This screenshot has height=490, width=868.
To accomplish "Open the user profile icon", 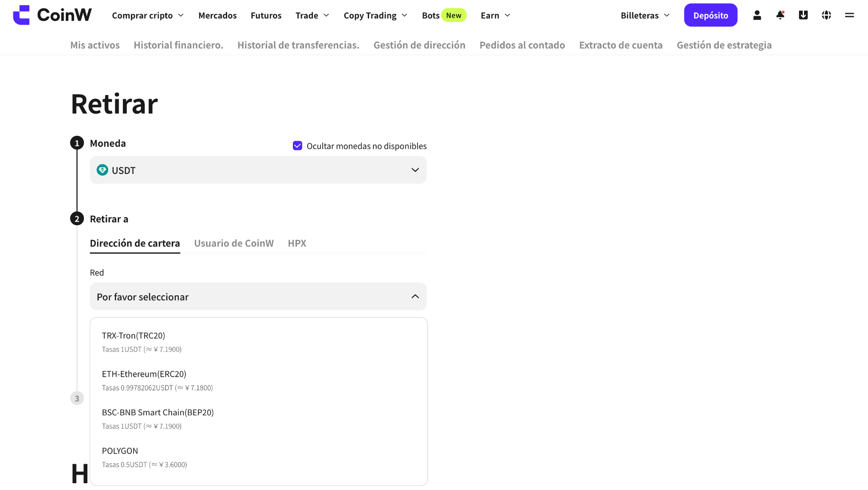I will [757, 15].
